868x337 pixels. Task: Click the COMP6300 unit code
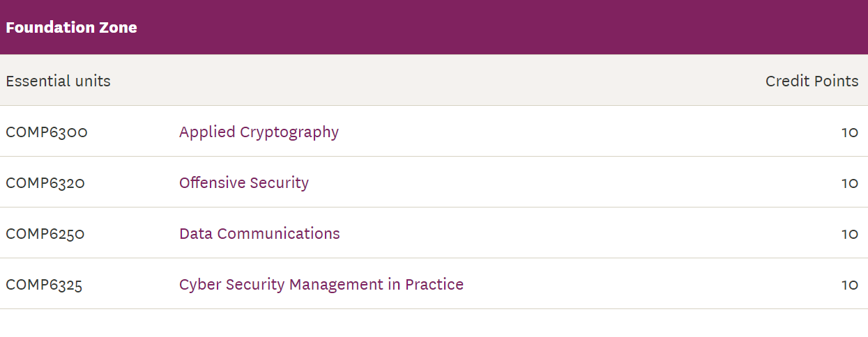click(47, 132)
